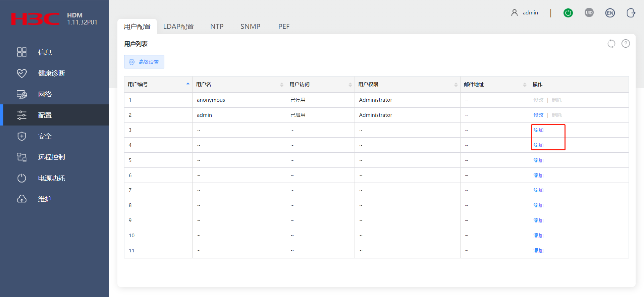Screen dimensions: 644x297
Task: Open the 信息 section in sidebar
Action: click(x=45, y=52)
